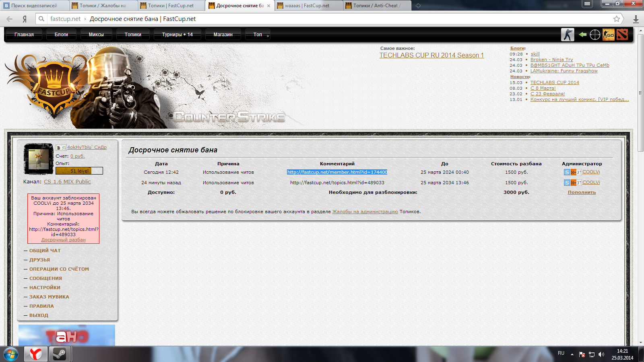644x362 pixels.
Task: Open the 'Главная' menu item
Action: [24, 35]
